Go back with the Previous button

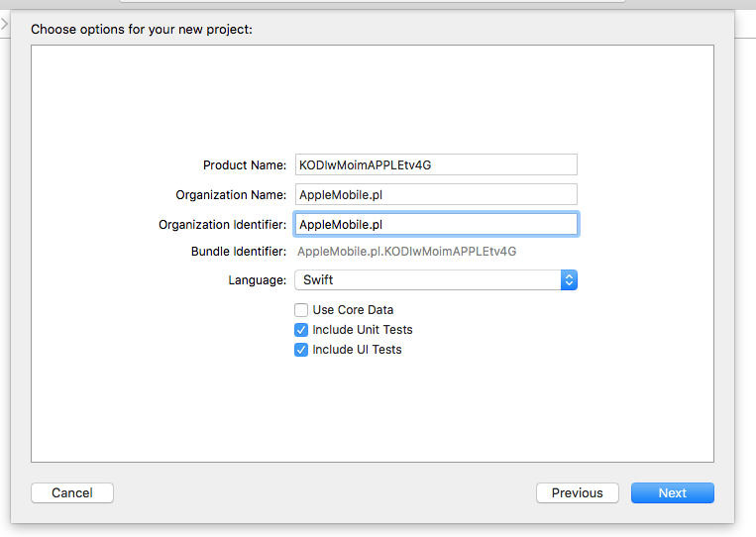point(577,492)
